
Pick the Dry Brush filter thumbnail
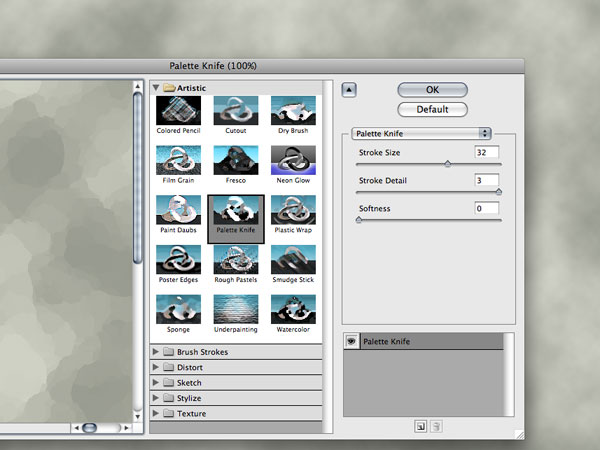pos(293,111)
